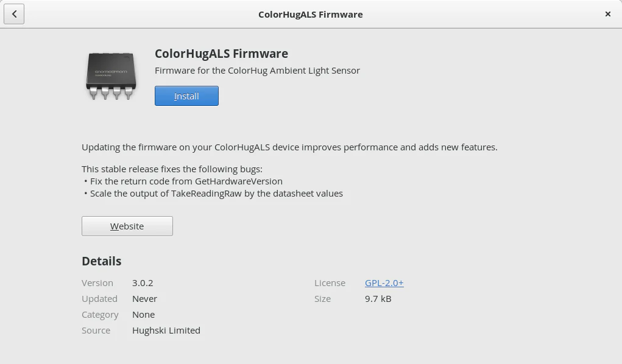Click the 'This stable release fixes' line
Screen dimensions: 622x364
click(172, 169)
